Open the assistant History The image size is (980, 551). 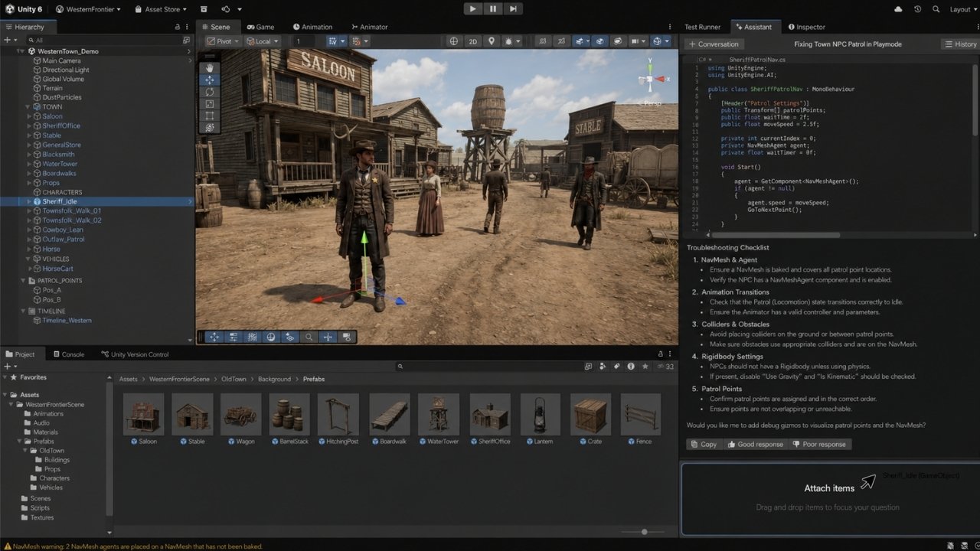959,44
